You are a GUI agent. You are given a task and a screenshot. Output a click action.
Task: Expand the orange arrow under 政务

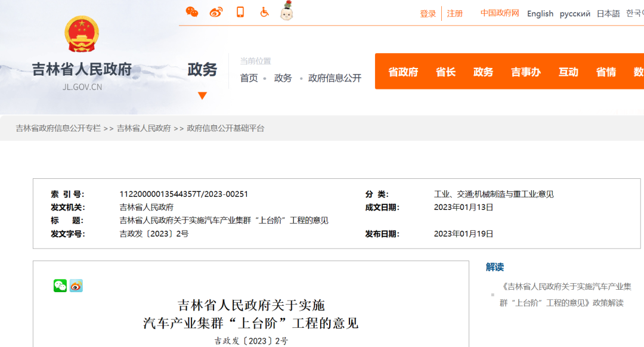[202, 95]
